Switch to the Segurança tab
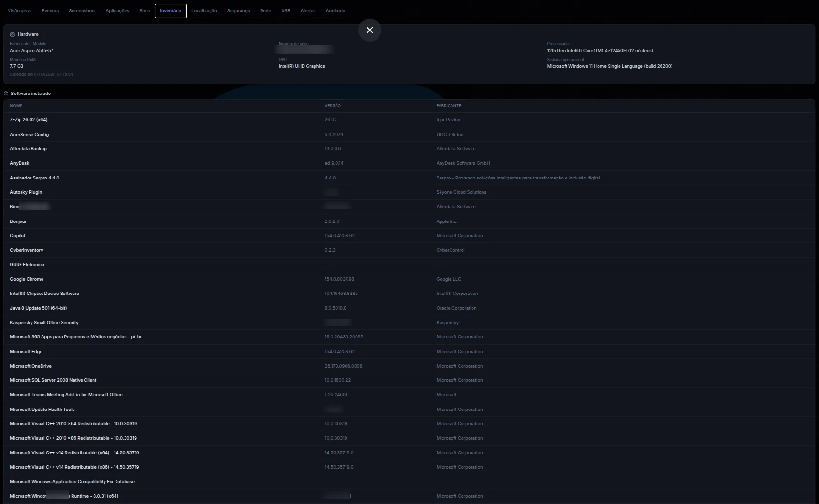Image resolution: width=819 pixels, height=504 pixels. click(238, 11)
